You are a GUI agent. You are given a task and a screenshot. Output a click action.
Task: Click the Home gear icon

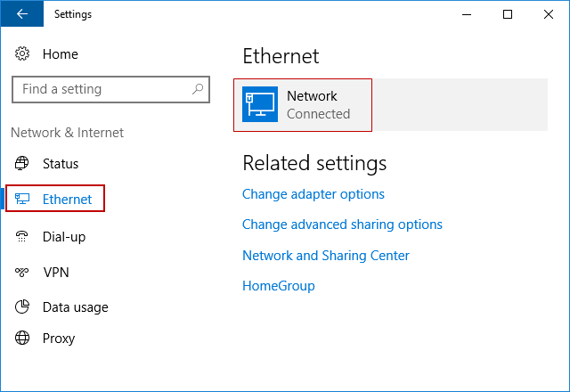tap(22, 54)
